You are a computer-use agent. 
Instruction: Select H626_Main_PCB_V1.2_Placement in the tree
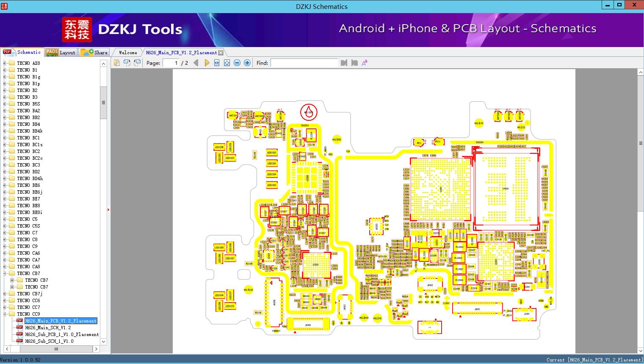(x=61, y=321)
